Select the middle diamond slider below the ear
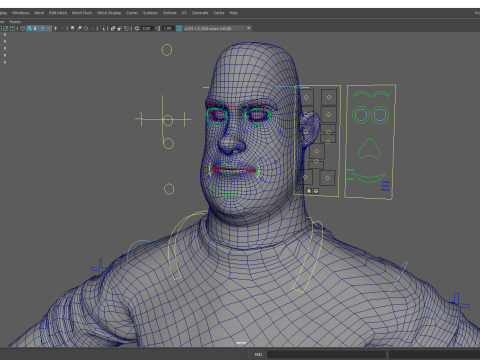Image resolution: width=480 pixels, height=360 pixels. tap(316, 151)
